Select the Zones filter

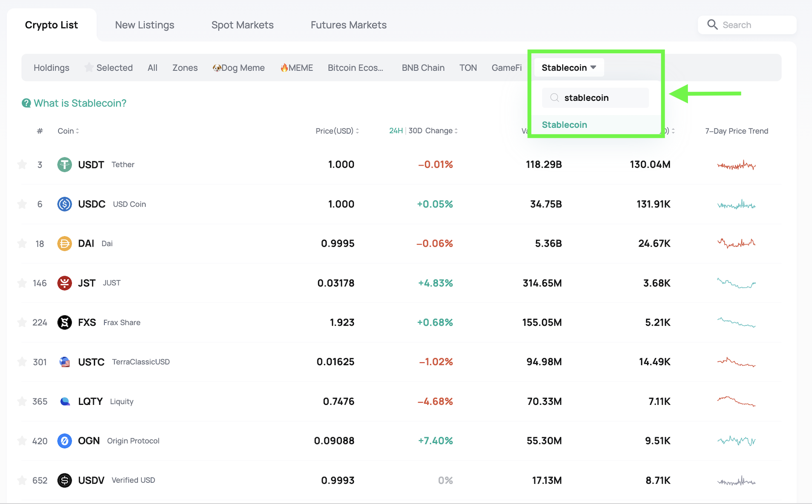[x=185, y=67]
